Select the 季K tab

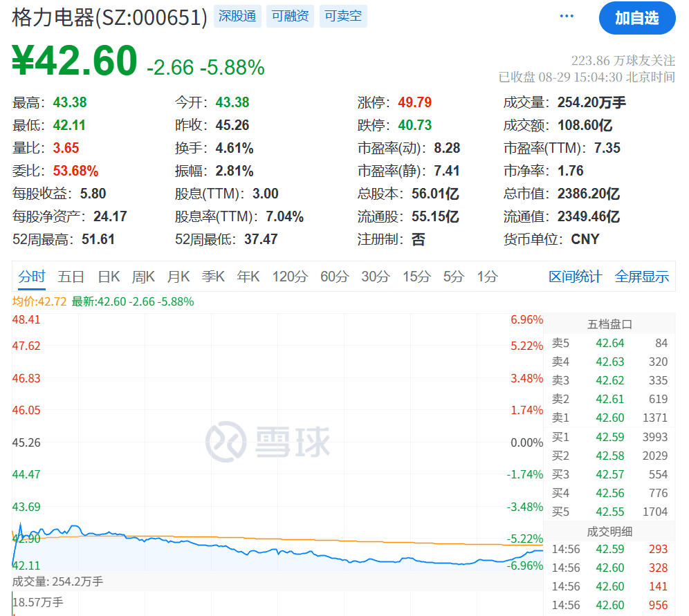click(x=213, y=276)
